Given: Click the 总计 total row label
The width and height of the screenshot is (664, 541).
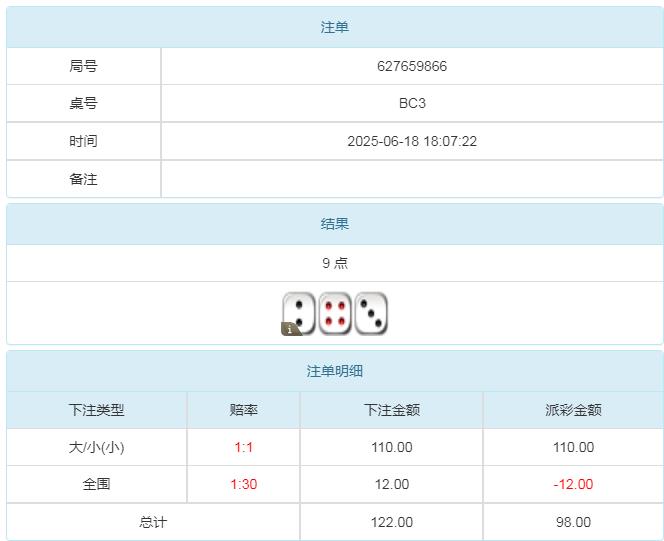Looking at the screenshot, I should pos(153,522).
